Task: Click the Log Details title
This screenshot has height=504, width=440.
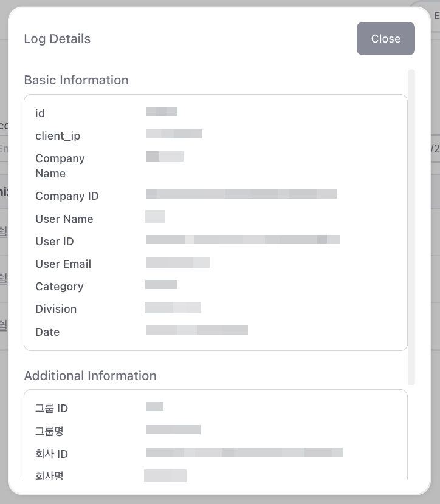Action: pyautogui.click(x=57, y=39)
